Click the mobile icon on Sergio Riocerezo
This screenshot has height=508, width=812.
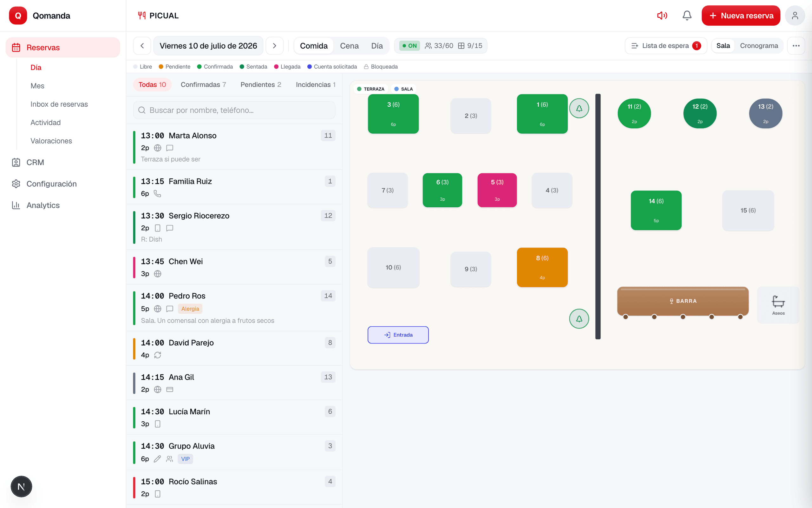[x=157, y=228]
